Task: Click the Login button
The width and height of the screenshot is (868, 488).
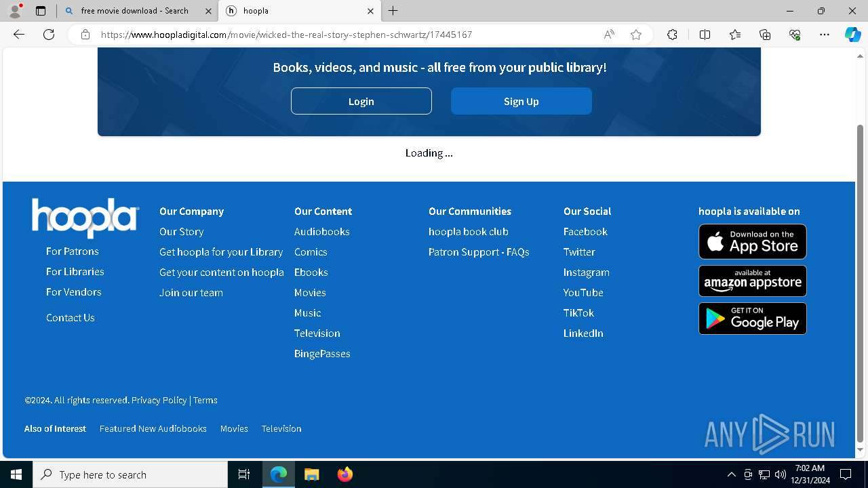Action: tap(361, 101)
